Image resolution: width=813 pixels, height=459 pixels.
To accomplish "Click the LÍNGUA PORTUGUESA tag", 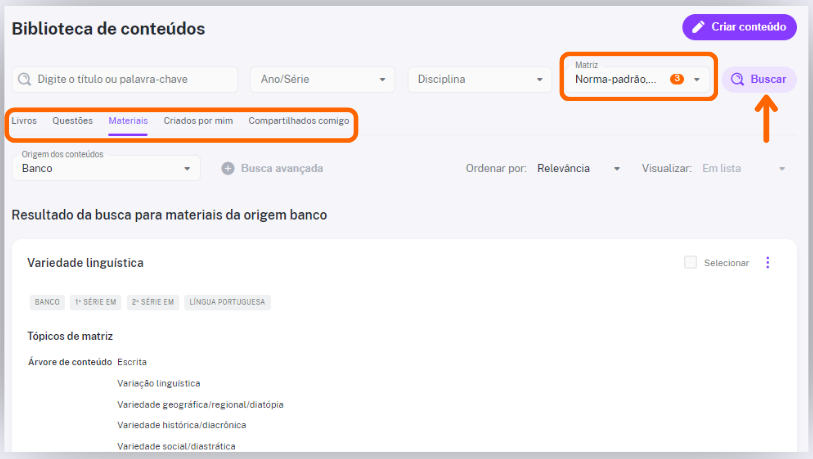I will tap(227, 302).
